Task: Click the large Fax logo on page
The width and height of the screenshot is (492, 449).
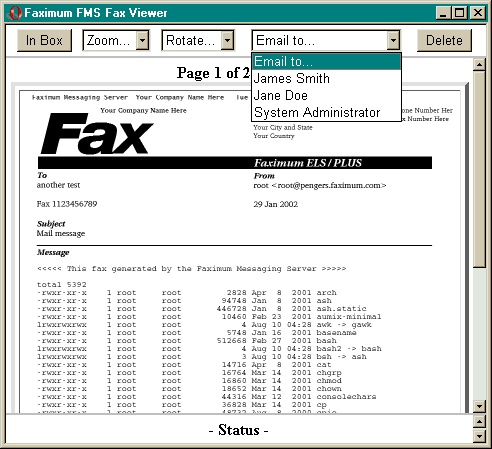Action: coord(97,134)
